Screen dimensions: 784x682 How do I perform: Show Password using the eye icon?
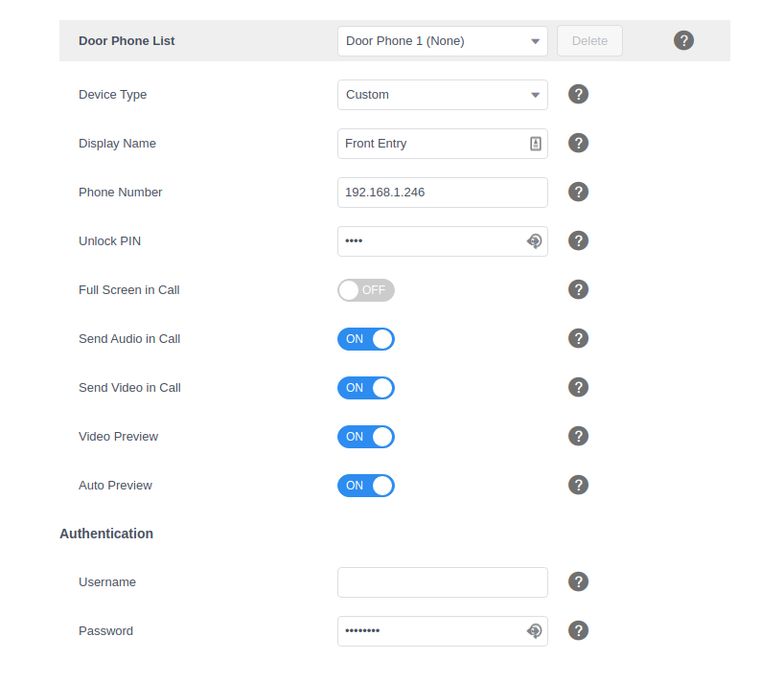tap(535, 630)
